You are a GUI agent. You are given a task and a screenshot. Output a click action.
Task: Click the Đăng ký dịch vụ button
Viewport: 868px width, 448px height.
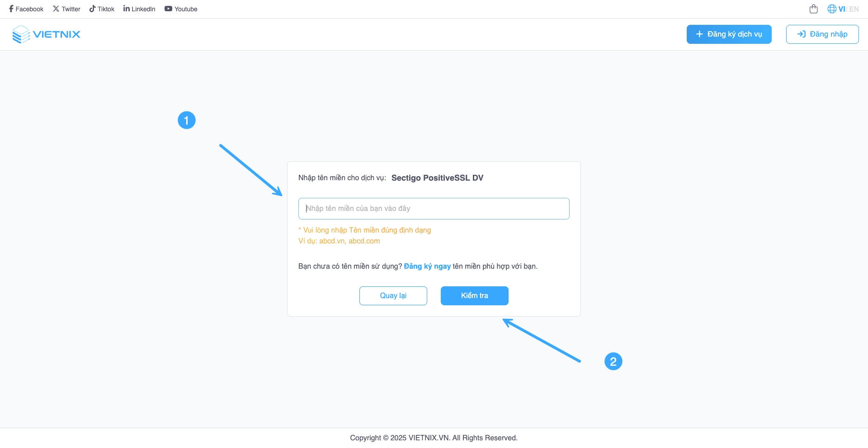click(x=729, y=34)
